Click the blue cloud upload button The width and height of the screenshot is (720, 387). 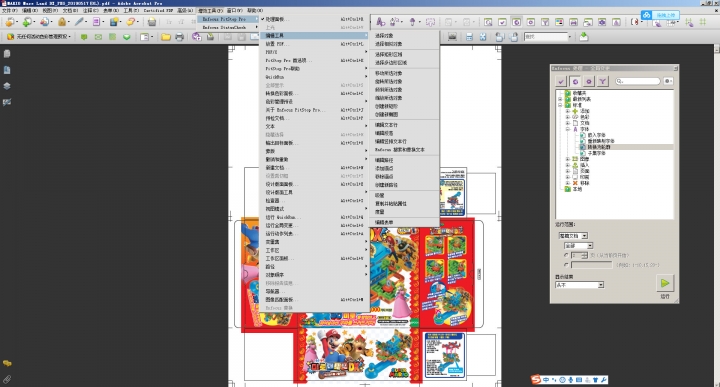660,15
